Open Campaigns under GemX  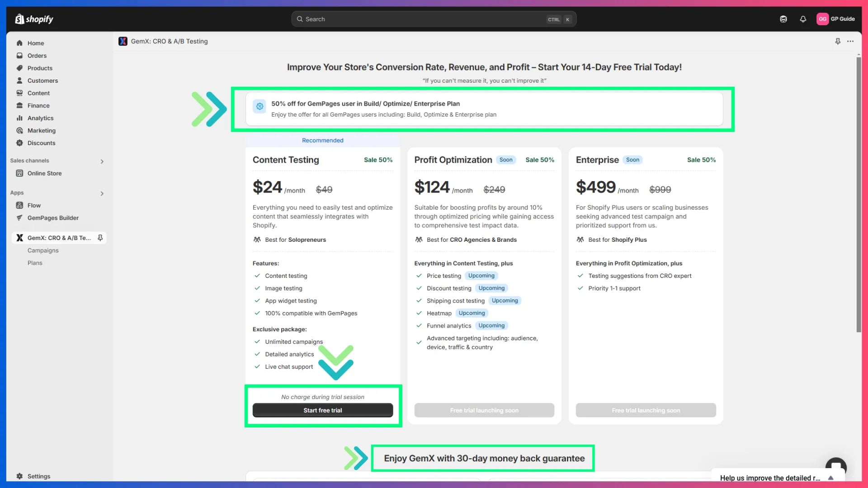(43, 250)
